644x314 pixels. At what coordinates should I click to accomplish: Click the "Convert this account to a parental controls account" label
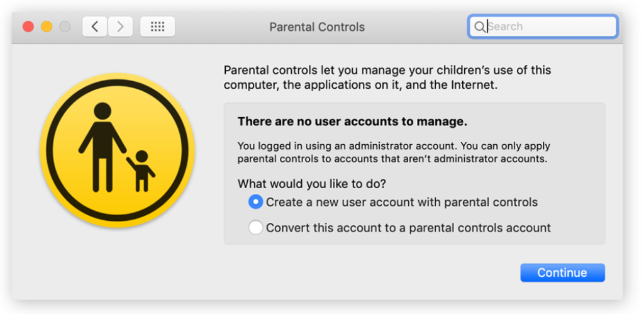click(x=408, y=228)
